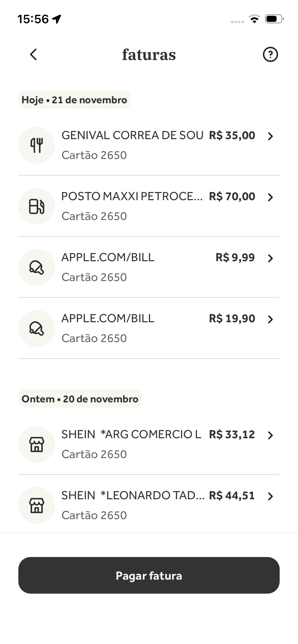The image size is (298, 644).
Task: Tap the Ontem 20 de novembro date label
Action: (x=80, y=399)
